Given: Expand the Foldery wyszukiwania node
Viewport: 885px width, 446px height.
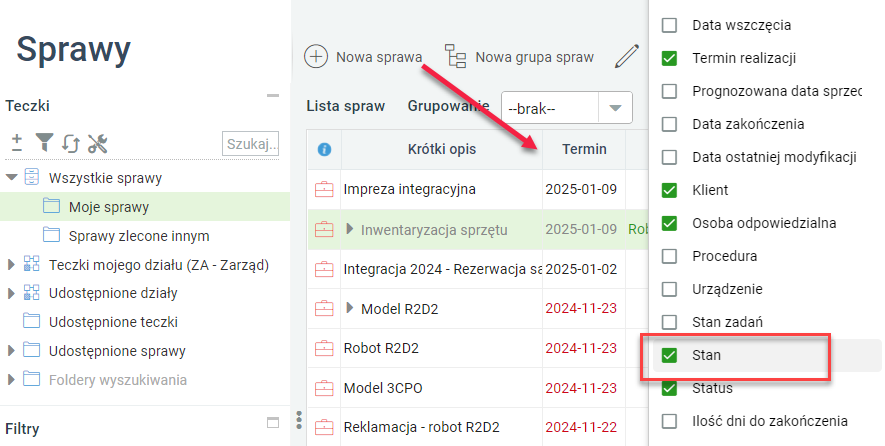Looking at the screenshot, I should pos(11,379).
